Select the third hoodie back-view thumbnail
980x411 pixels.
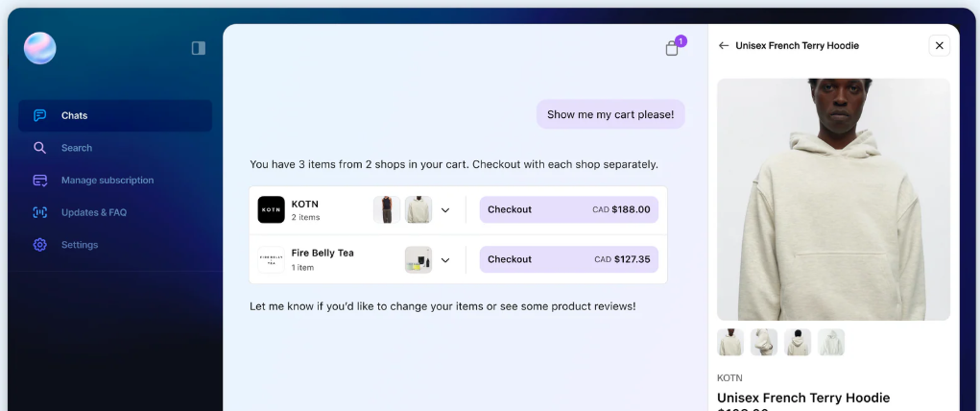coord(798,342)
